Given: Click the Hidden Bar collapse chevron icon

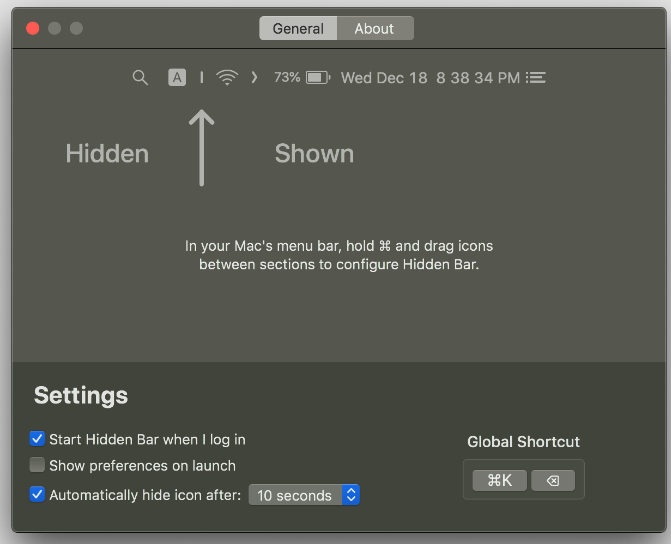Looking at the screenshot, I should (x=254, y=77).
